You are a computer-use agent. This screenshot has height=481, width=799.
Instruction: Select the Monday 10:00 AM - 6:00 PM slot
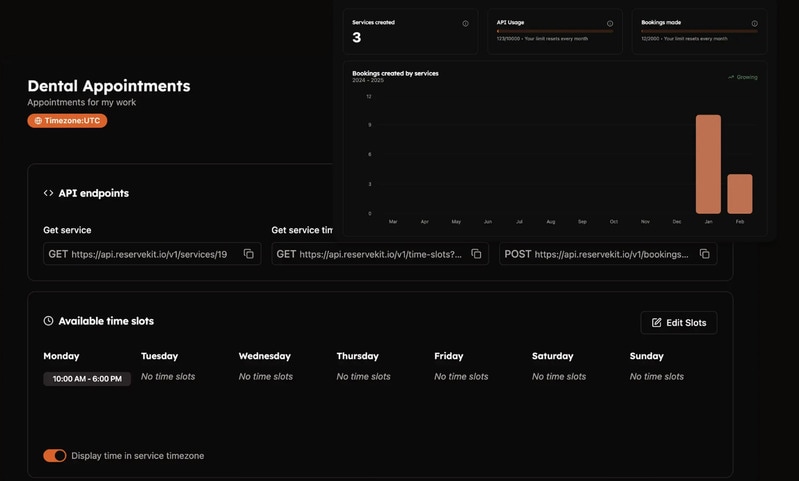click(87, 379)
